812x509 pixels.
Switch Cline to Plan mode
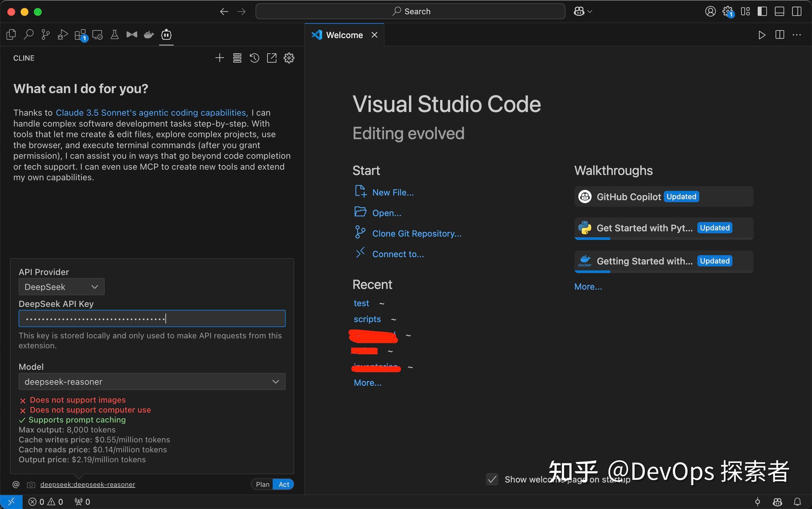pos(262,484)
